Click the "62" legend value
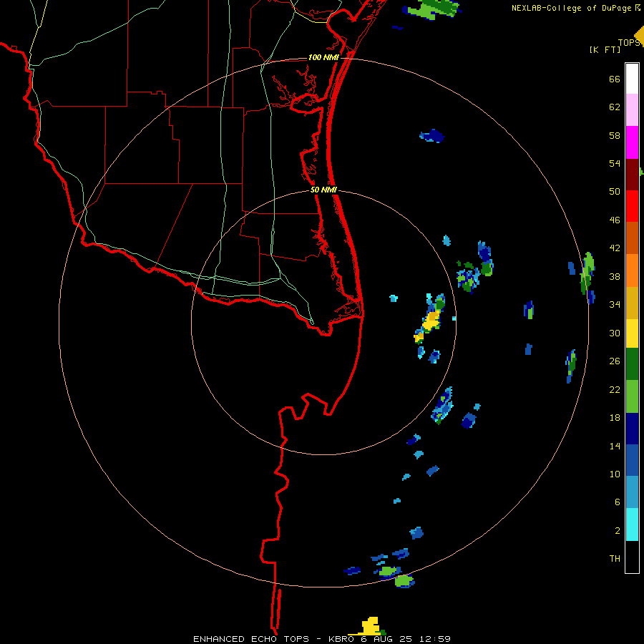 615,107
